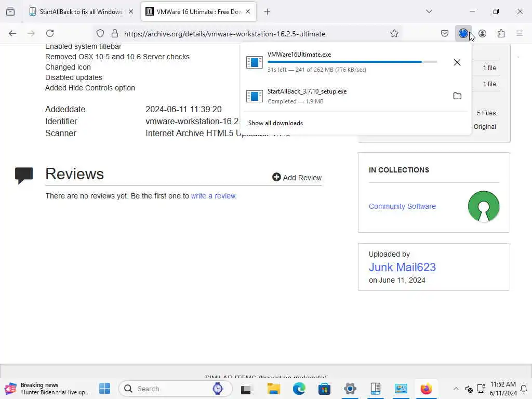
Task: Open uploader Junk Mail623 profile
Action: point(402,268)
